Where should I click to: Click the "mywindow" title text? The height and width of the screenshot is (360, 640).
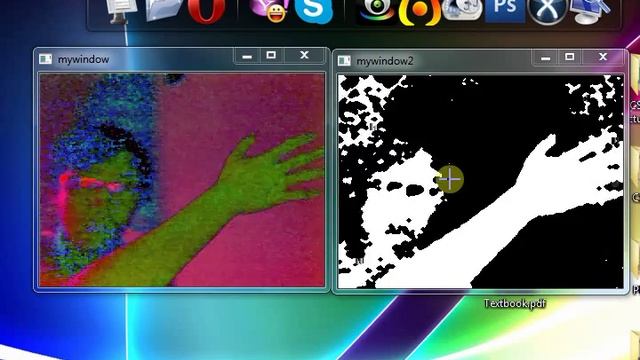[x=84, y=60]
